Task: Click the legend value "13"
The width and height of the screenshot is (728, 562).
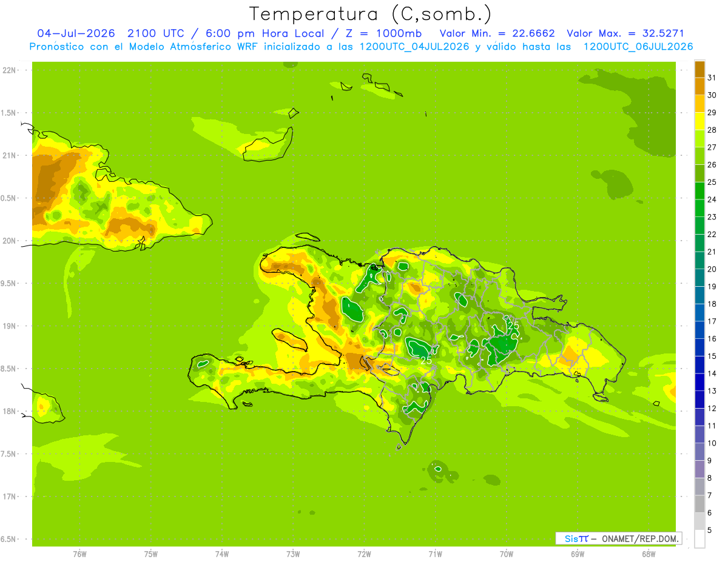Action: coord(712,391)
